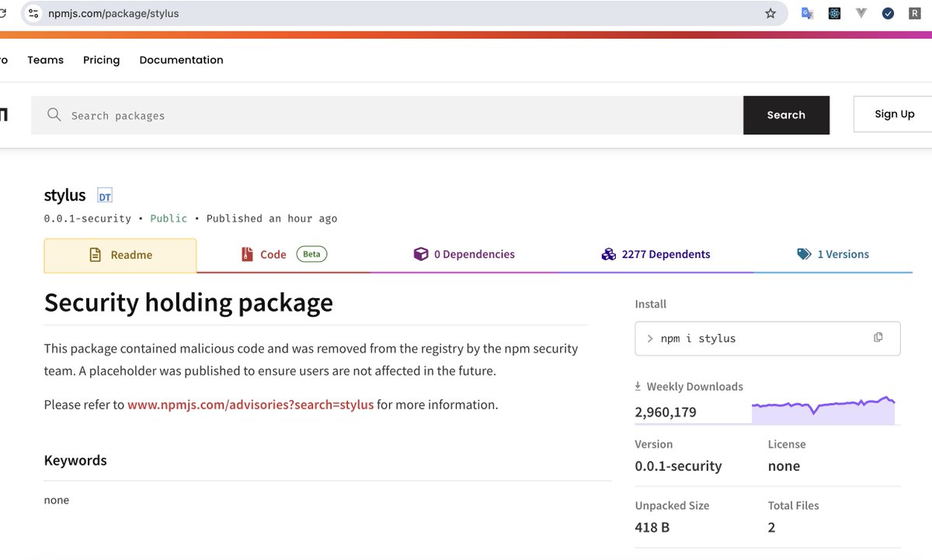Open the R extension icon
This screenshot has height=560, width=932.
point(915,13)
